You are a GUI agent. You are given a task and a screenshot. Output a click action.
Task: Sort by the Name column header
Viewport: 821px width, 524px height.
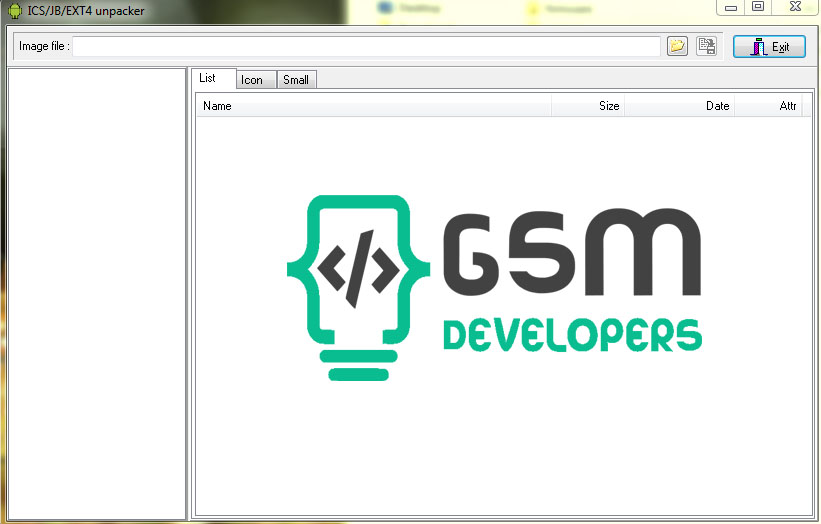374,106
